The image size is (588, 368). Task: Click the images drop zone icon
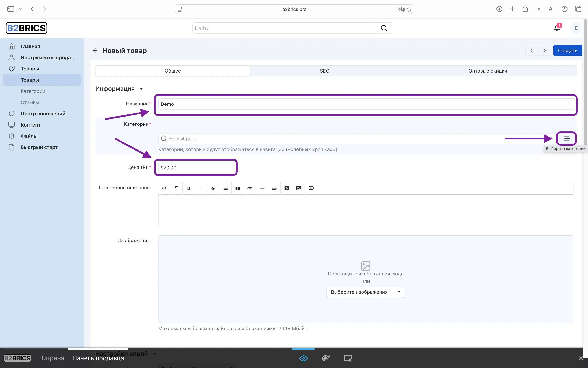(366, 266)
